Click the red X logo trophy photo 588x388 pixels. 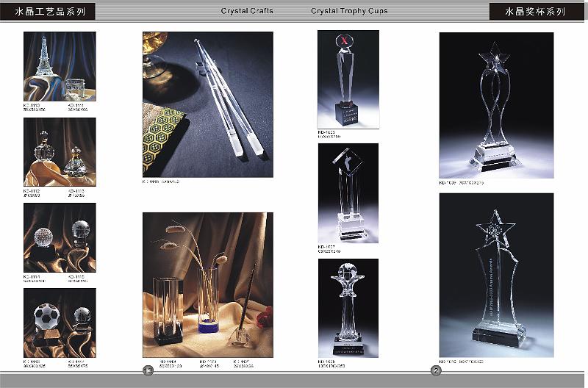coord(348,79)
